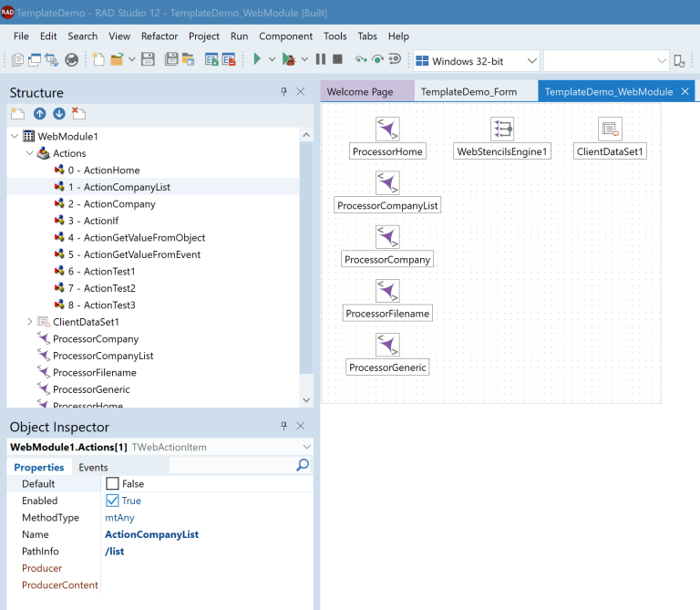Image resolution: width=700 pixels, height=610 pixels.
Task: Select ProcessorFilename component icon on designer
Action: (387, 291)
